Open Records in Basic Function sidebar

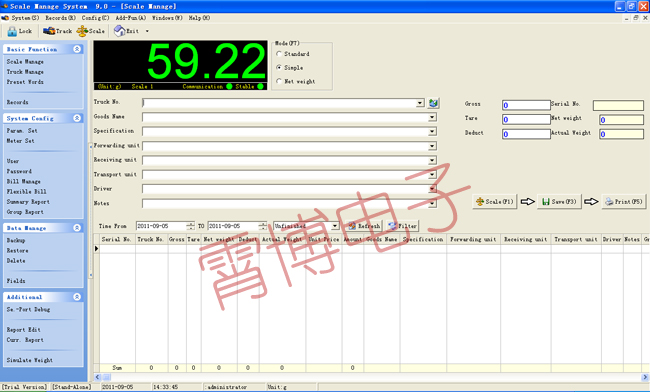click(17, 102)
